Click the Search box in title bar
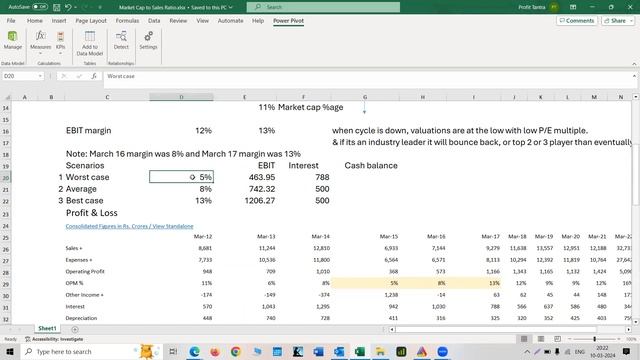 tap(323, 7)
